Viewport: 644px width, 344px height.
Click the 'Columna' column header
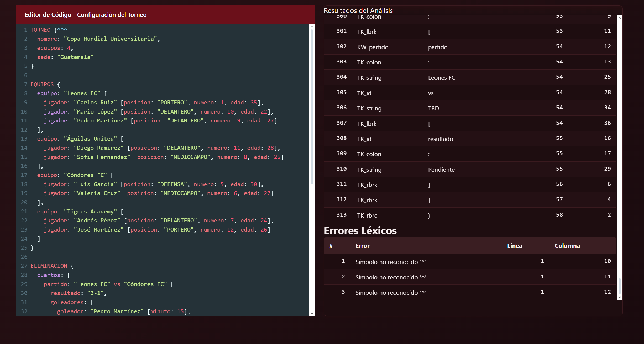[x=567, y=246]
